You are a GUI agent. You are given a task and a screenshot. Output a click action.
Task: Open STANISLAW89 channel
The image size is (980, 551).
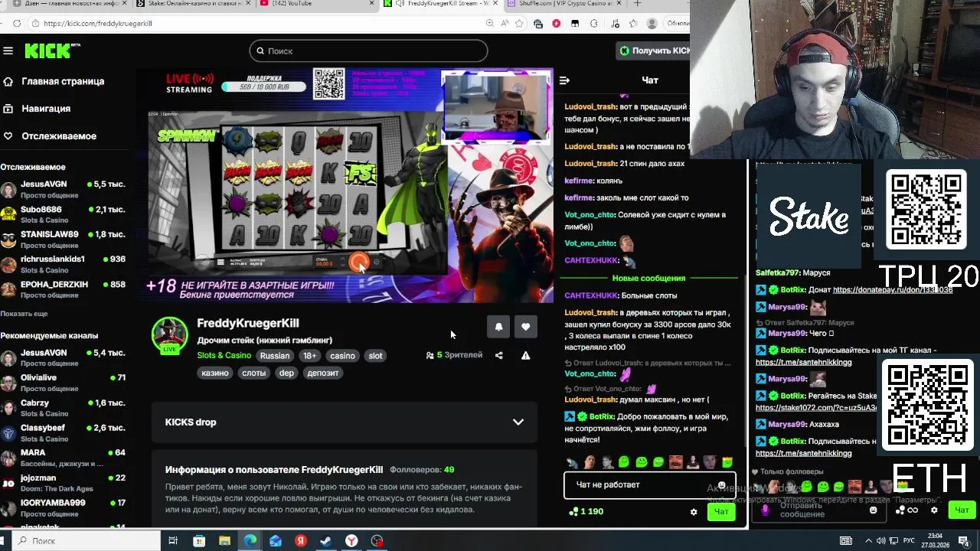pyautogui.click(x=63, y=240)
